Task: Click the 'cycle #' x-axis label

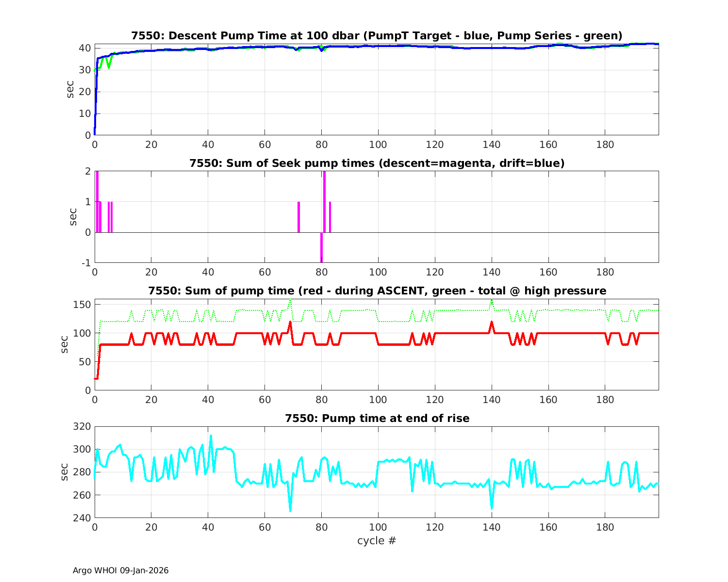Action: 377,540
